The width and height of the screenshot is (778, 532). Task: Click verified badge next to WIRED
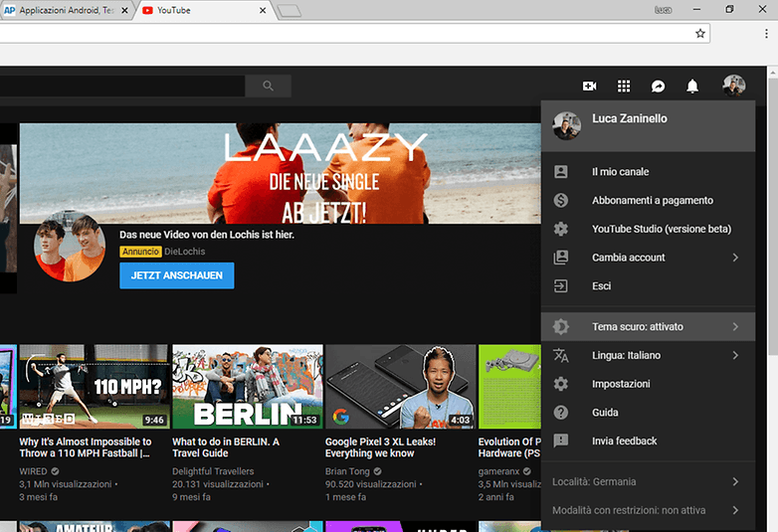pyautogui.click(x=55, y=471)
